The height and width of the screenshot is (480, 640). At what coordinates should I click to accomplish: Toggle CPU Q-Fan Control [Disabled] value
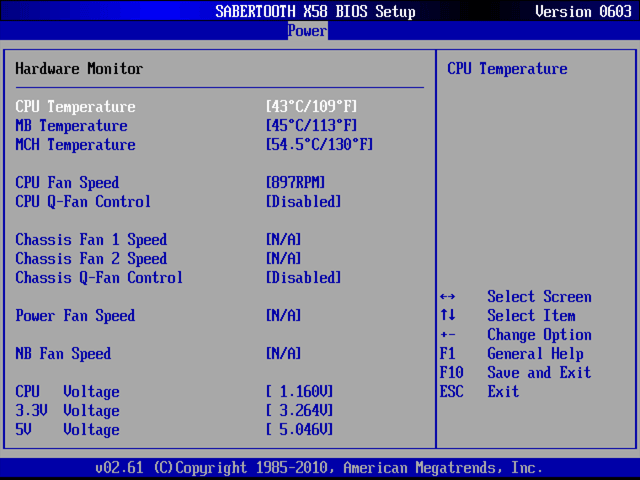(x=304, y=202)
